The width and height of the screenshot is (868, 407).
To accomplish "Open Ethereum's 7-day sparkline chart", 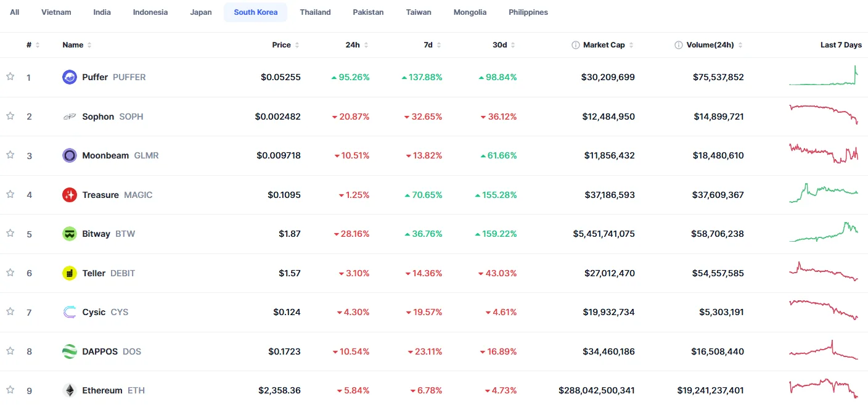I will coord(824,388).
